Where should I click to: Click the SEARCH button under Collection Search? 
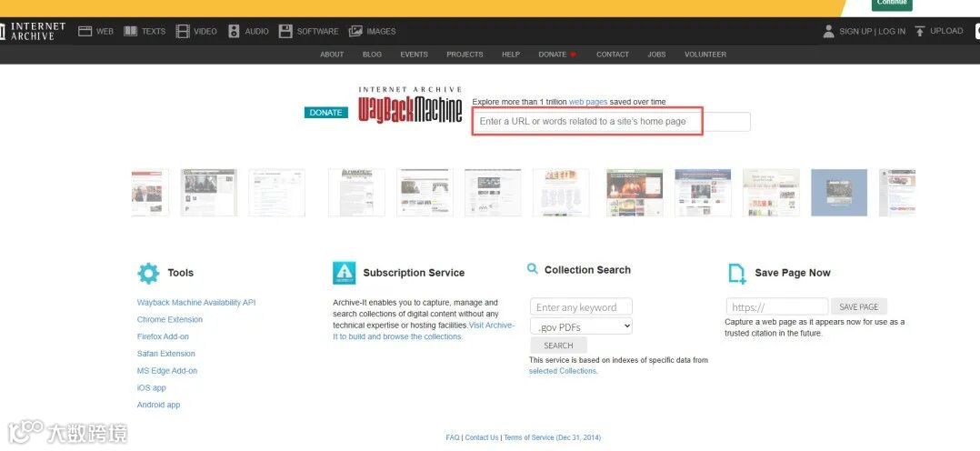click(558, 346)
